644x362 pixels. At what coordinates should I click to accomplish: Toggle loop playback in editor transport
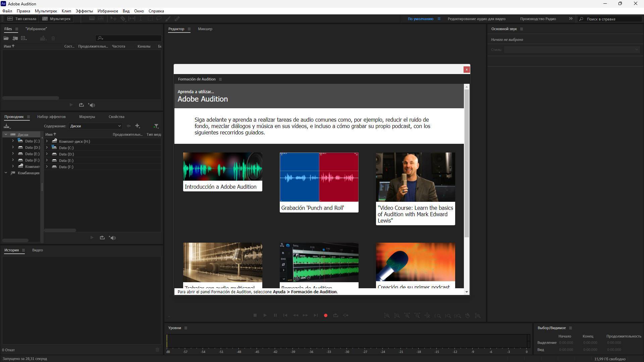[x=335, y=315]
